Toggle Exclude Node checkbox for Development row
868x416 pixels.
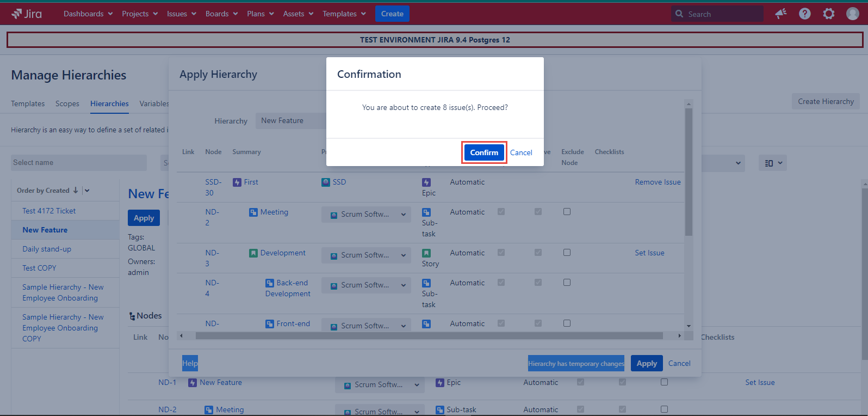click(567, 253)
